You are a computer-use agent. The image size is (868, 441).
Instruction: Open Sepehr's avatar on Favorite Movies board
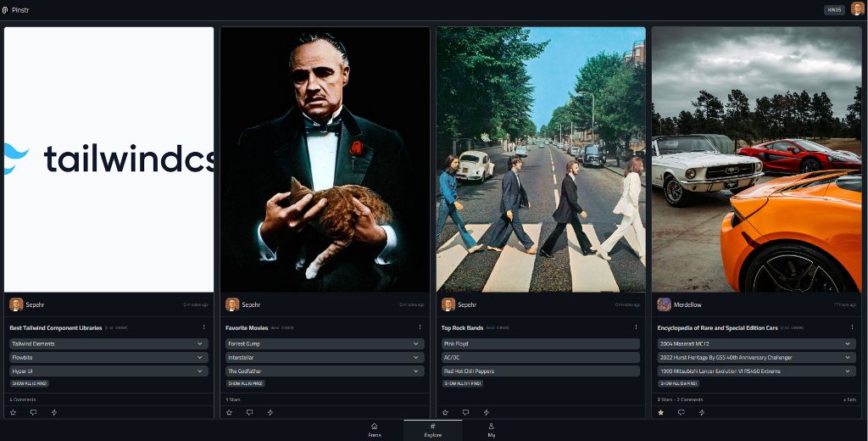[232, 304]
